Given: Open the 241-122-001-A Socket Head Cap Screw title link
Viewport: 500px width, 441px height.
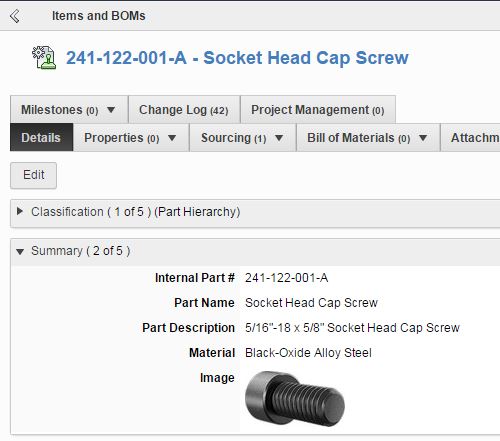Looking at the screenshot, I should (237, 58).
